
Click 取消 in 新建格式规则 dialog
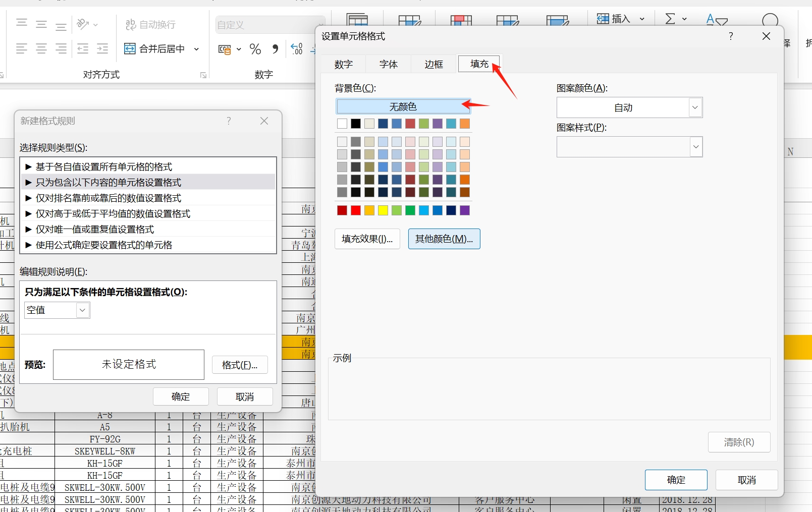(245, 396)
